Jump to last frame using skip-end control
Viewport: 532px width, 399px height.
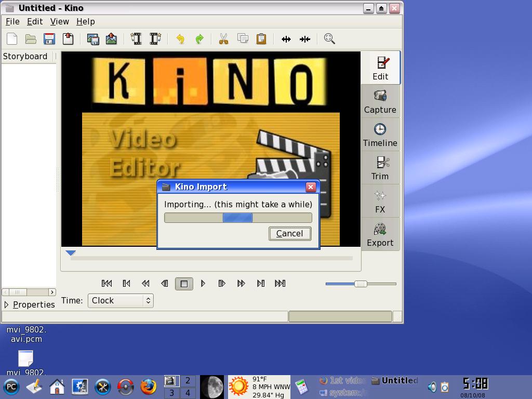281,283
